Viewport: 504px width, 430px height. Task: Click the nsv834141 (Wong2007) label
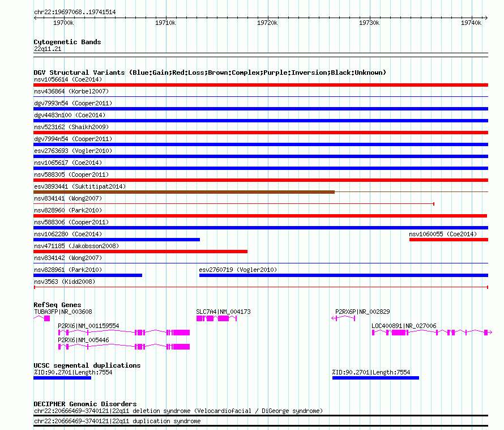tap(68, 198)
